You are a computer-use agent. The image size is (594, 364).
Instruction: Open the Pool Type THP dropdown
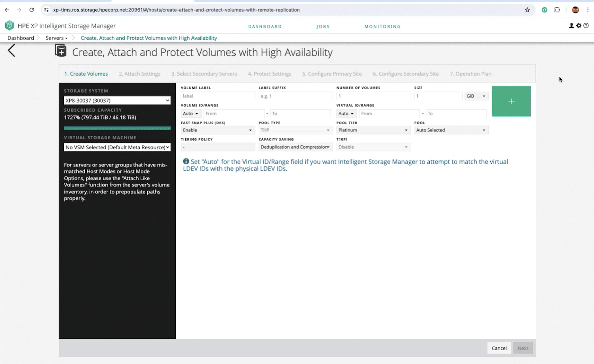[x=295, y=130]
